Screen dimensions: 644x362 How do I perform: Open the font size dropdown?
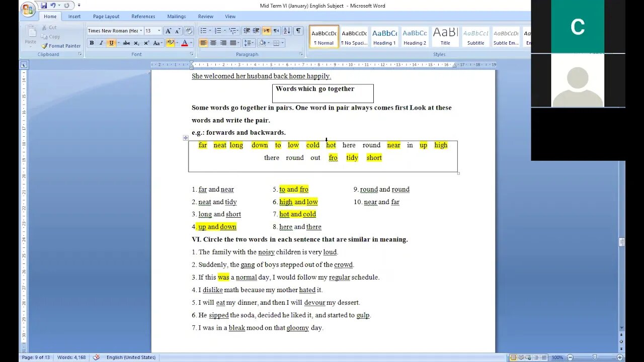click(159, 31)
